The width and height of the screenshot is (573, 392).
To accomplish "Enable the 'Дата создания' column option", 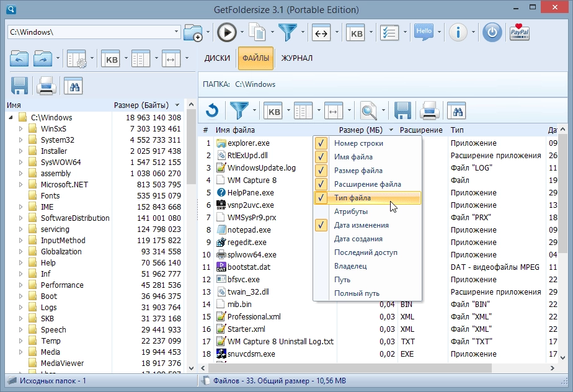I will 367,239.
